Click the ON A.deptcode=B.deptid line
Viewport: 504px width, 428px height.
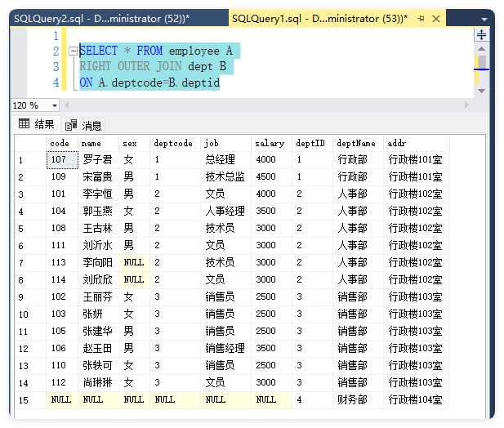149,82
